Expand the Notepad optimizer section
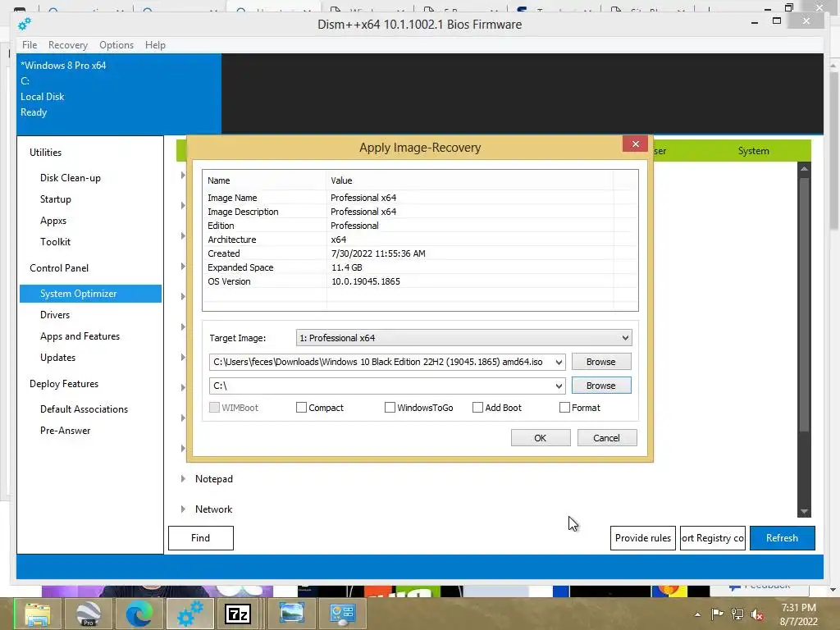 [183, 479]
